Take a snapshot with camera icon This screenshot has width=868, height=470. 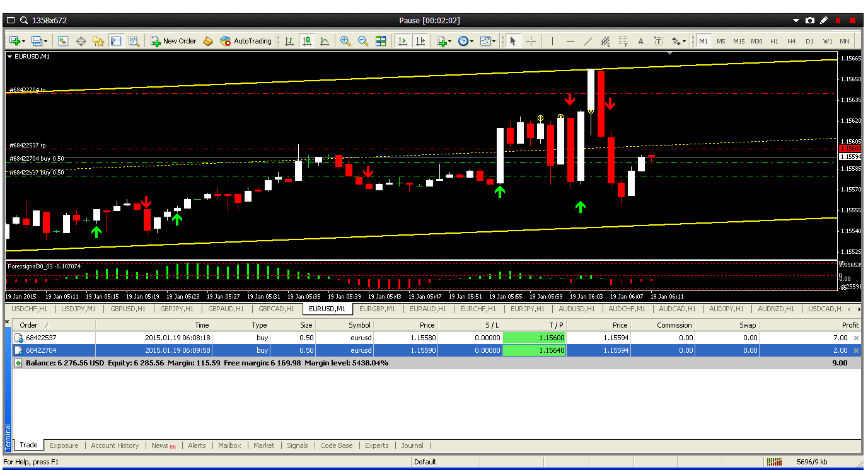tap(810, 21)
